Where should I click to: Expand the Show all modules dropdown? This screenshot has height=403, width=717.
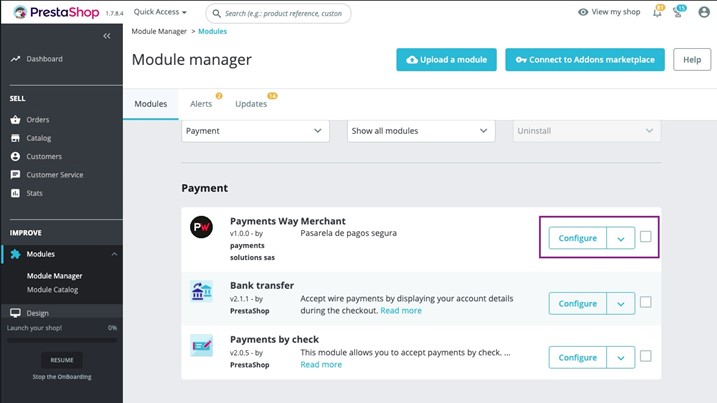(x=421, y=131)
